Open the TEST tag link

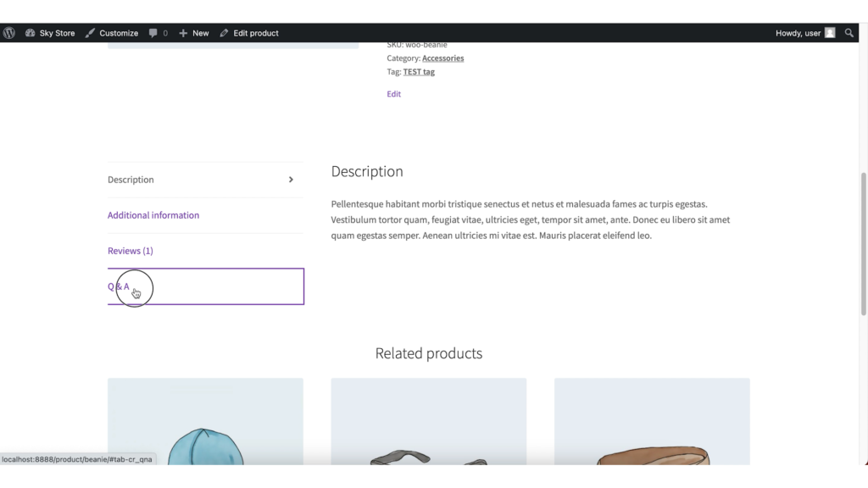point(419,71)
